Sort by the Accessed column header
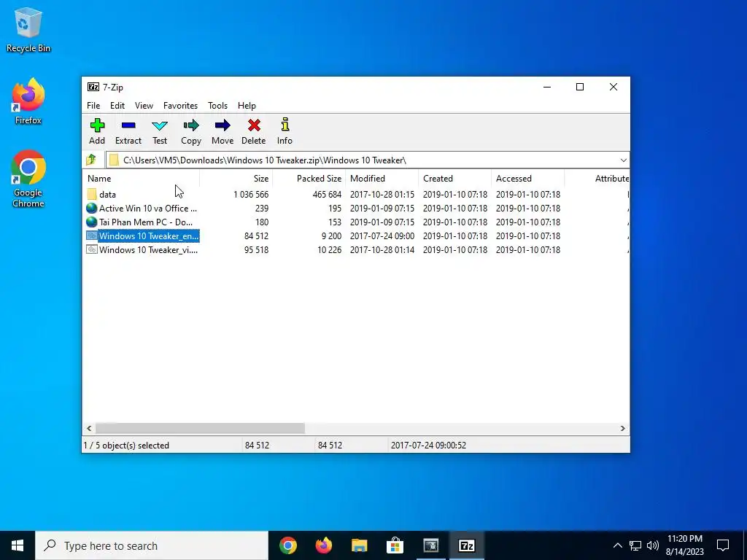 528,179
